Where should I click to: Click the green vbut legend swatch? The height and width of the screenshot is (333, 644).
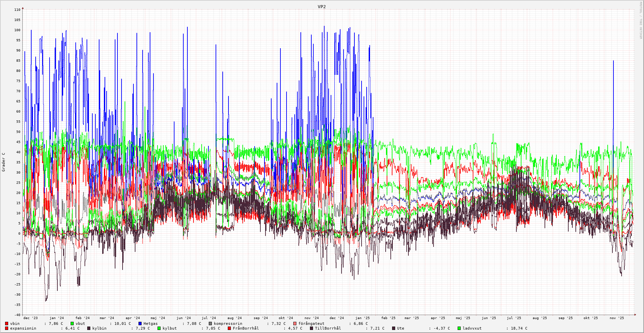click(72, 324)
